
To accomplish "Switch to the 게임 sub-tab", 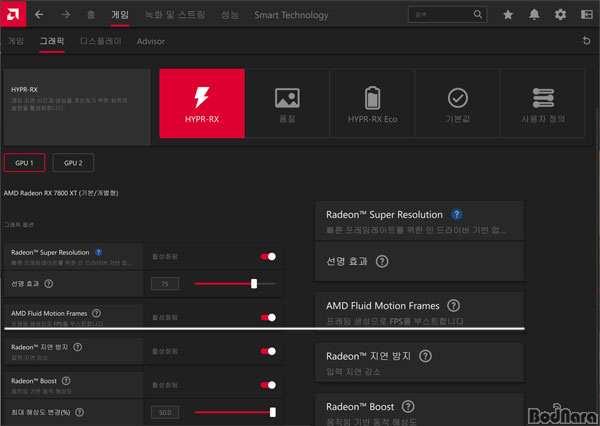I will [16, 41].
